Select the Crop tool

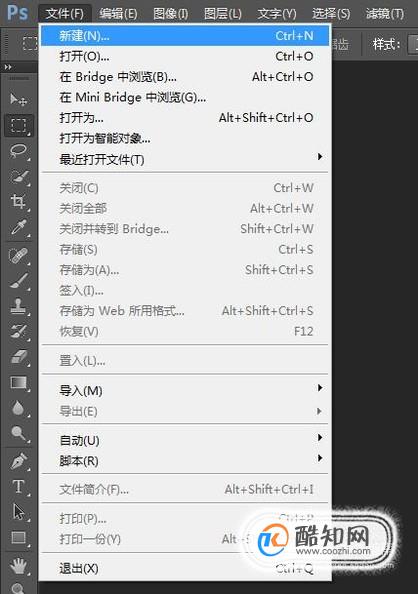click(18, 201)
